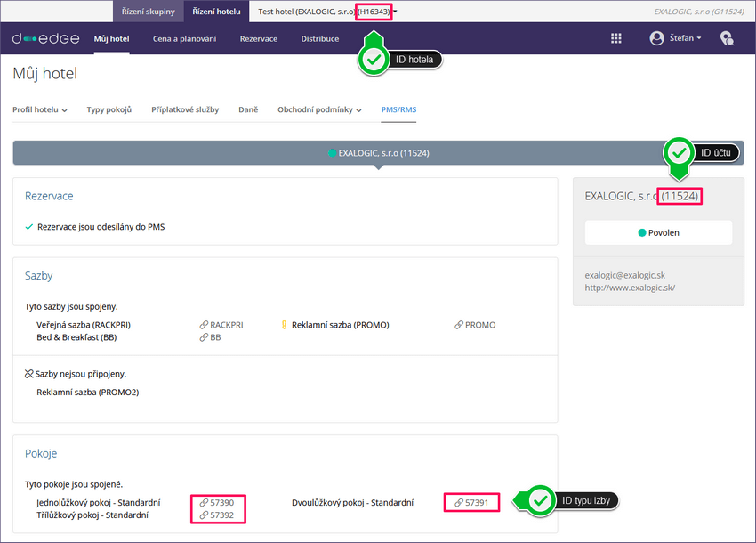Click the link icon beside room 57391
This screenshot has height=543, width=756.
tap(458, 503)
